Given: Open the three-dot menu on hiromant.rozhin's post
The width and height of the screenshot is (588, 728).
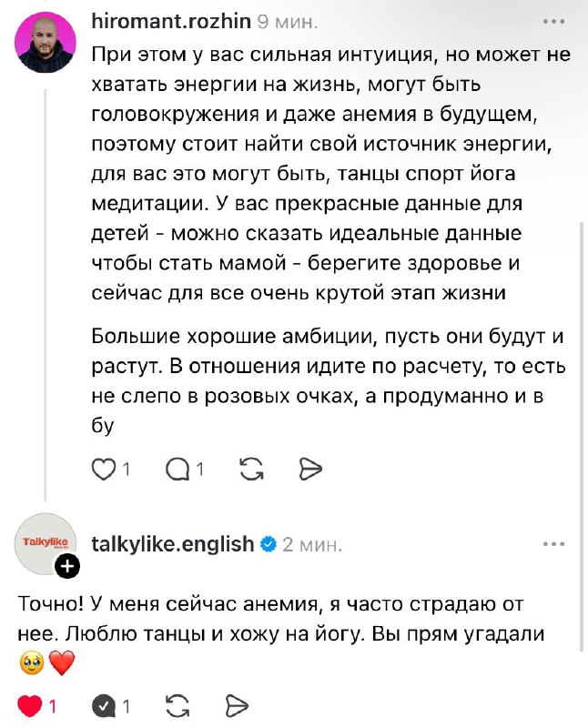Looking at the screenshot, I should click(x=553, y=20).
